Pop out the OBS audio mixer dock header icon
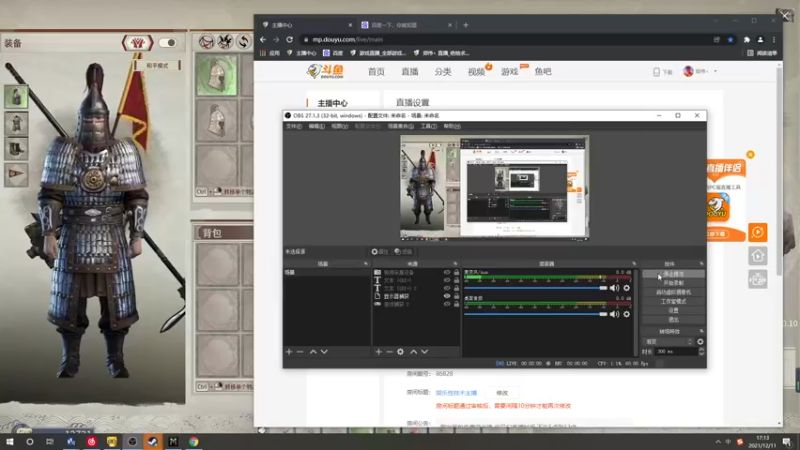The image size is (800, 450). 634,264
